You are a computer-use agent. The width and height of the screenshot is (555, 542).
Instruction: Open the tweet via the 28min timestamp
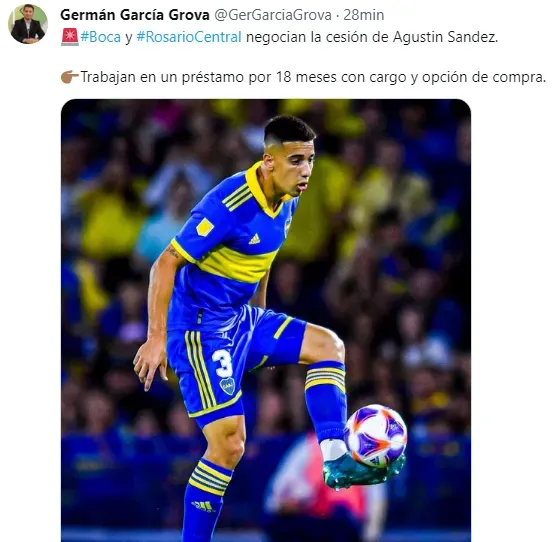(x=364, y=15)
